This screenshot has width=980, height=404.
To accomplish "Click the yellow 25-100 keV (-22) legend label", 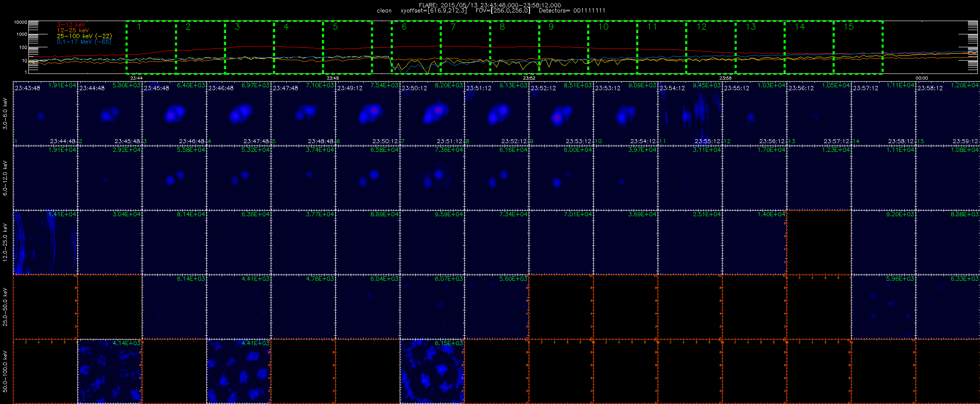I will click(84, 36).
